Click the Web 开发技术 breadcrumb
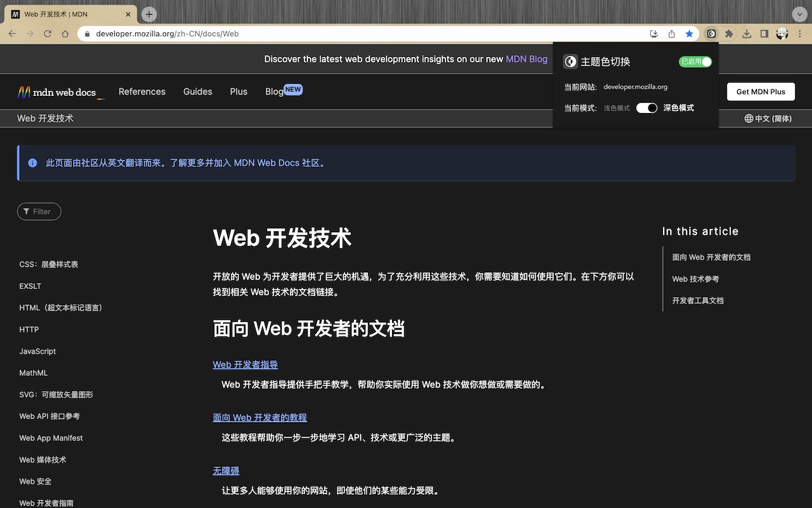The width and height of the screenshot is (812, 508). point(45,119)
